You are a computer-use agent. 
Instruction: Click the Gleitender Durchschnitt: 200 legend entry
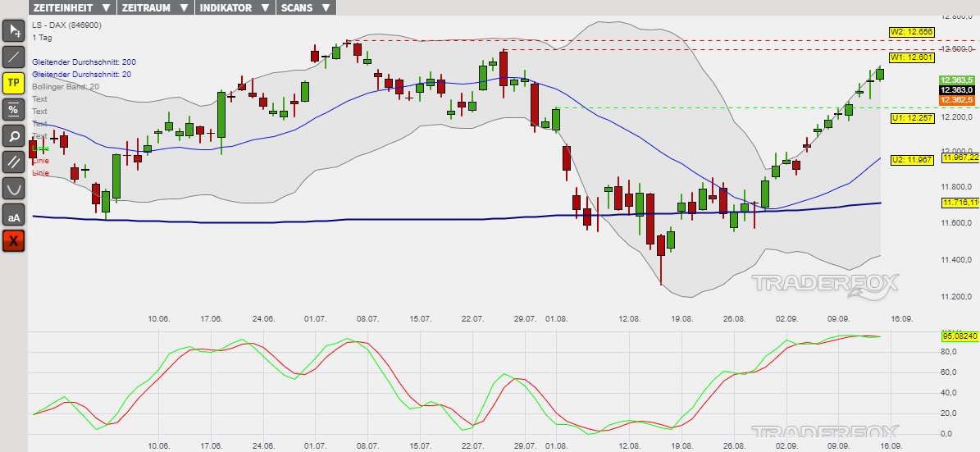(84, 62)
